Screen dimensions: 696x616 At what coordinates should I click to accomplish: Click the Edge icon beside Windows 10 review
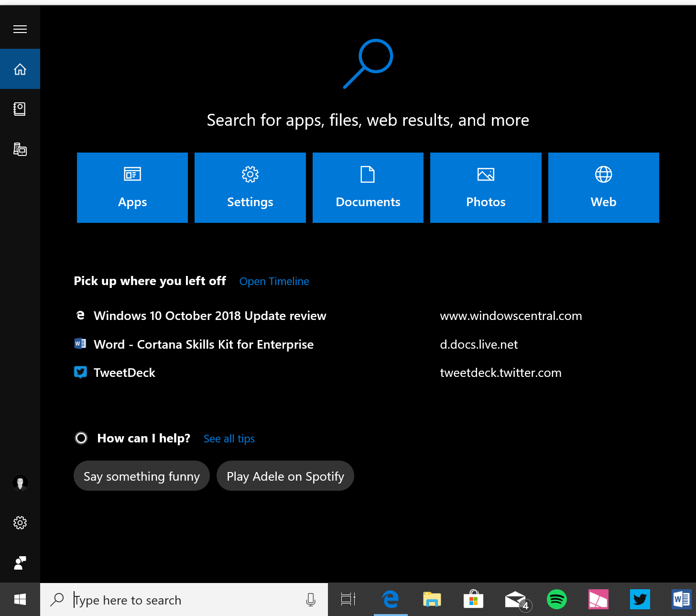click(x=80, y=315)
